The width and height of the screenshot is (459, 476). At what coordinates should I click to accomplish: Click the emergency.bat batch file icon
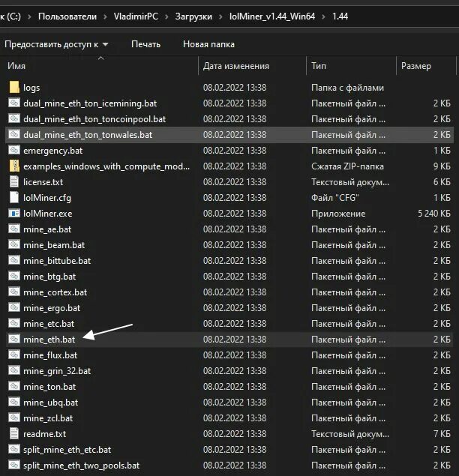point(14,150)
